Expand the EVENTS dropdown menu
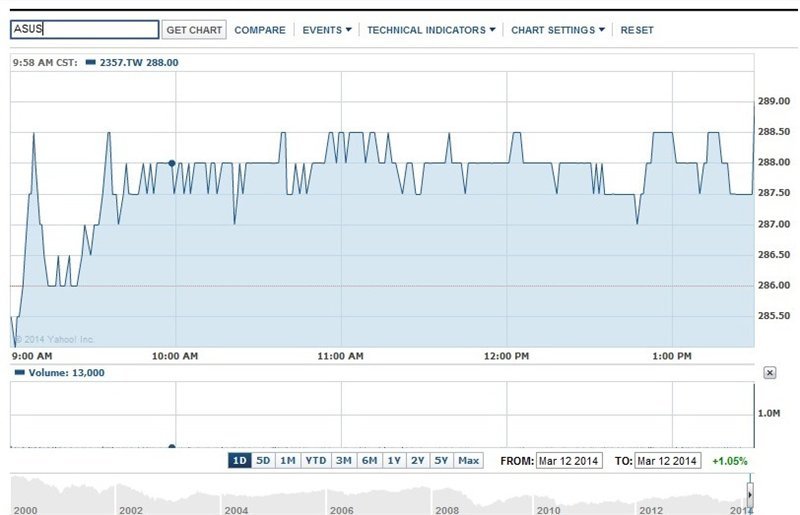Image resolution: width=800 pixels, height=515 pixels. (327, 30)
